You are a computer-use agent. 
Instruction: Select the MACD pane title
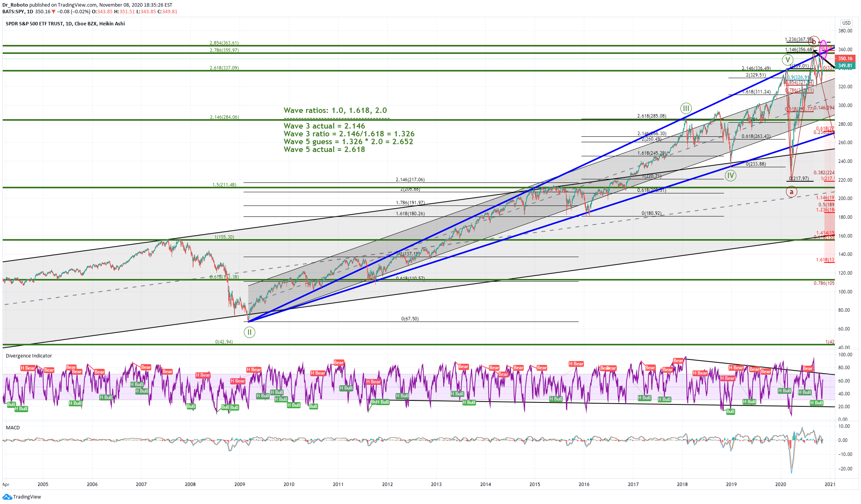coord(13,428)
